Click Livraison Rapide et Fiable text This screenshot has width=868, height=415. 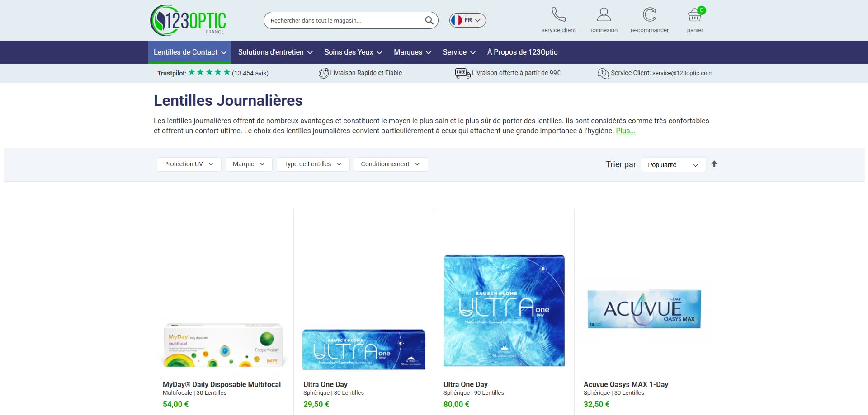click(x=366, y=73)
